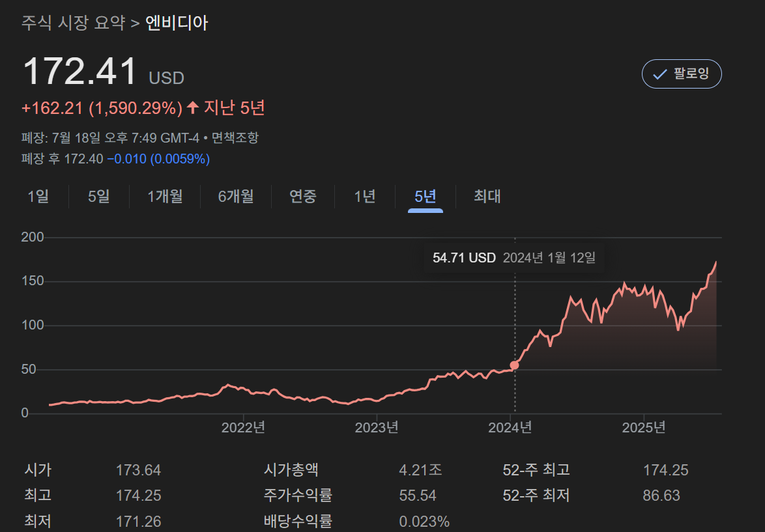The height and width of the screenshot is (532, 765).
Task: Choose the 연중 range tab
Action: 303,197
